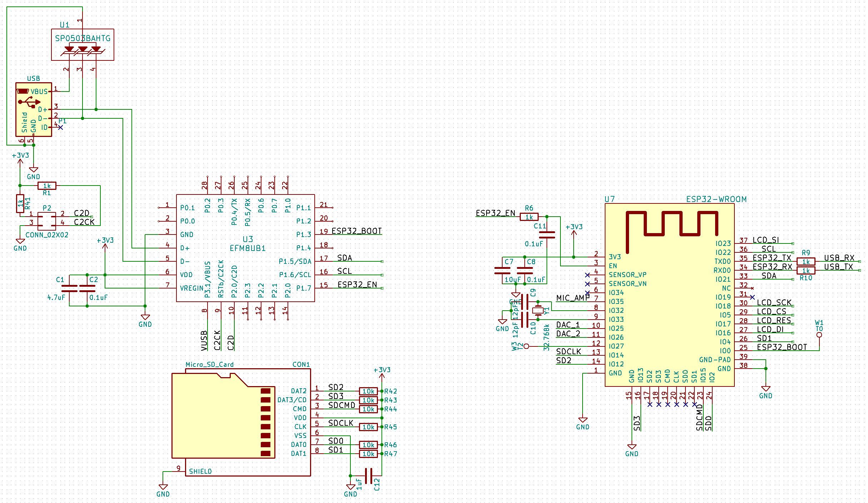This screenshot has height=503, width=868.
Task: Select capacitor C11 0.1uF symbol
Action: click(x=547, y=235)
